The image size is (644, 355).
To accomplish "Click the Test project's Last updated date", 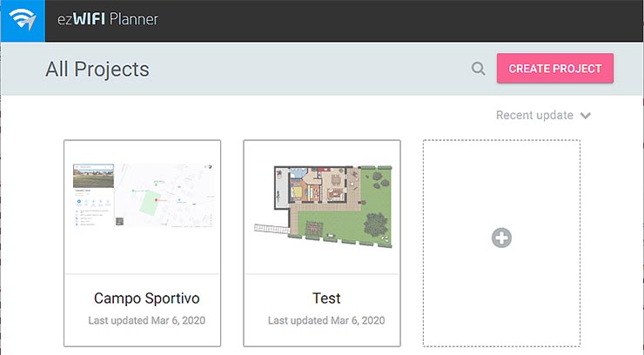I will [x=326, y=321].
